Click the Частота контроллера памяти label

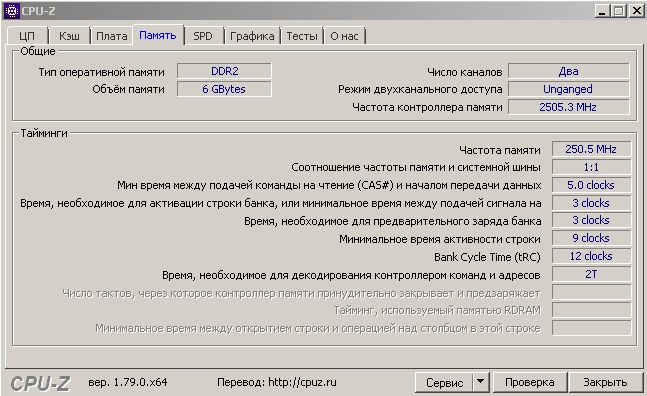tap(427, 107)
